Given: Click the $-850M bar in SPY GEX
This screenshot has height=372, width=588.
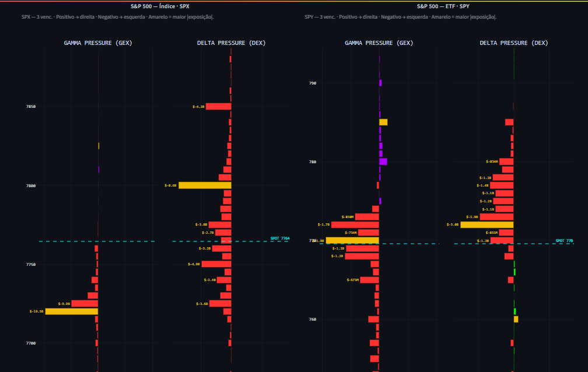Looking at the screenshot, I should tap(367, 217).
